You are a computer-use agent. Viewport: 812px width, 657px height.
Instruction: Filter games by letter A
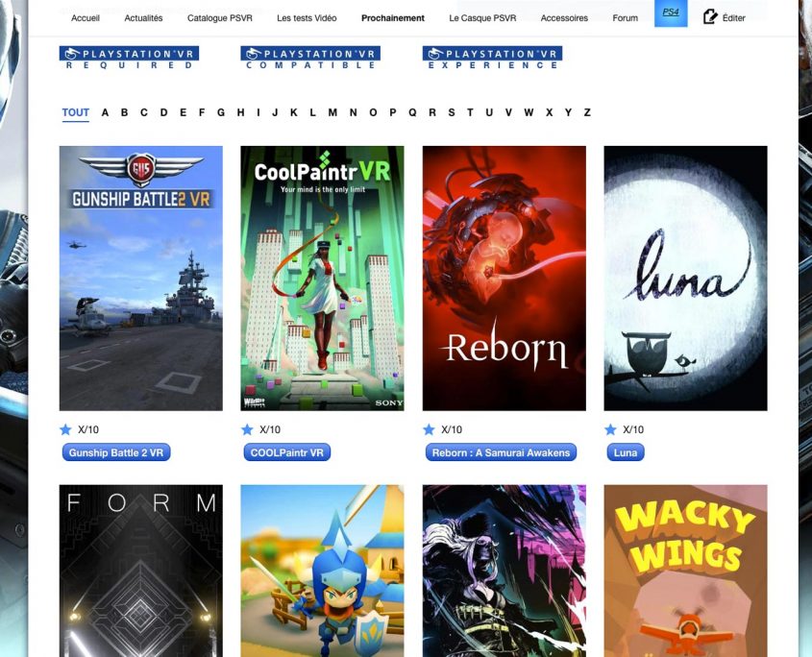(105, 112)
